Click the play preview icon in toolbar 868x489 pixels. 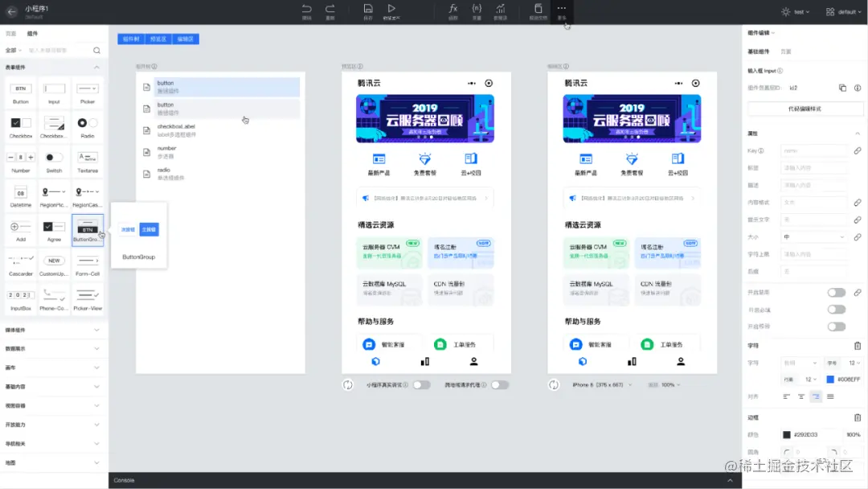point(391,8)
